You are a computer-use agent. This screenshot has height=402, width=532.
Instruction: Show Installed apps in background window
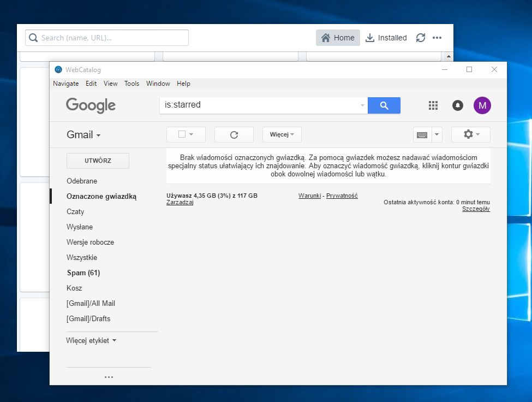point(386,38)
